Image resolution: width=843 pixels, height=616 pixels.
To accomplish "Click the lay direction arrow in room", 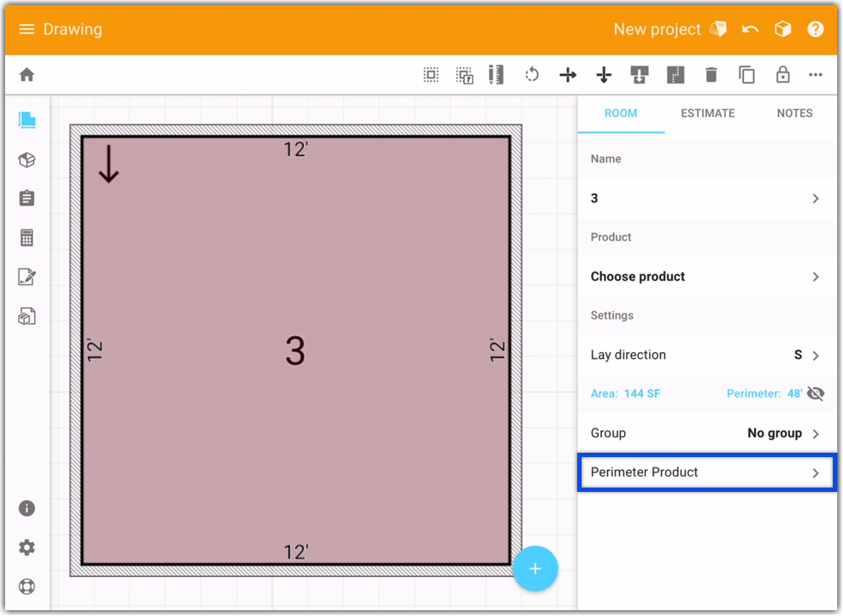I will point(109,164).
